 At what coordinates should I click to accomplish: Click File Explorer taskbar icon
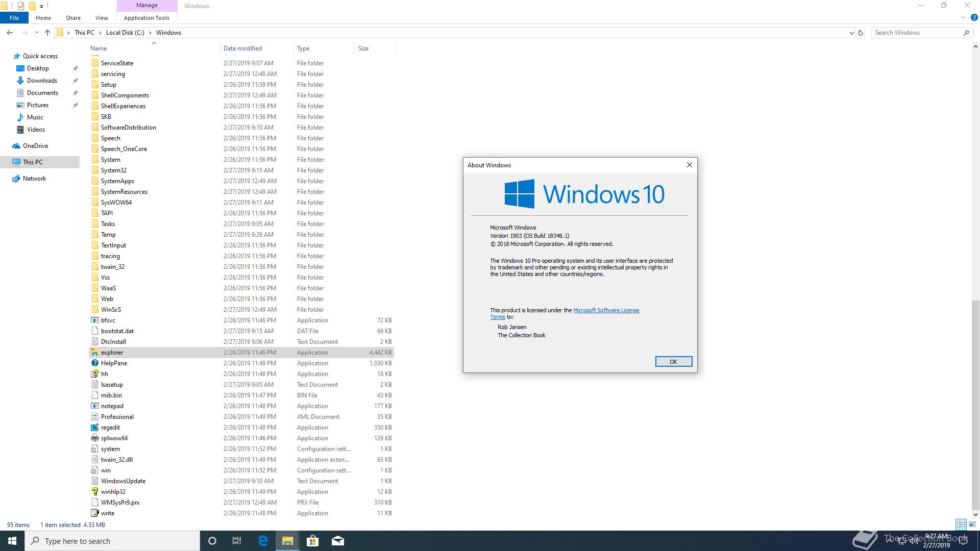click(287, 541)
